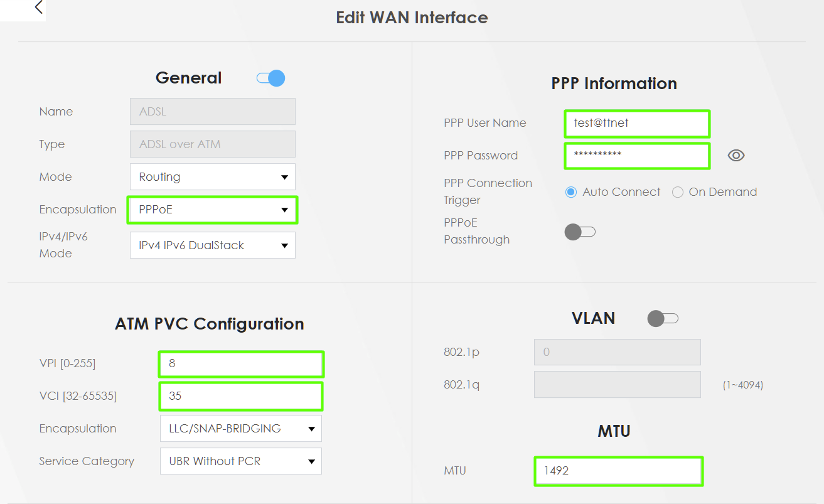Open UBR Without PCR dropdown
The image size is (824, 504).
[x=241, y=461]
